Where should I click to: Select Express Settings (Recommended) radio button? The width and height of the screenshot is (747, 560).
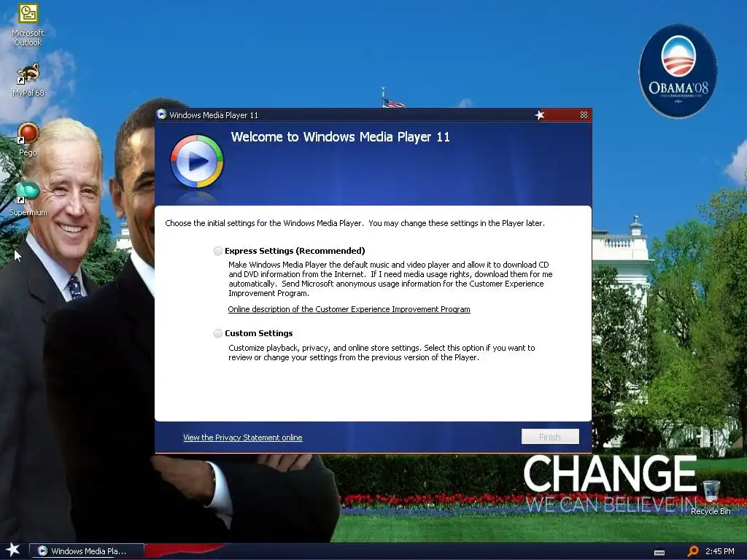217,251
